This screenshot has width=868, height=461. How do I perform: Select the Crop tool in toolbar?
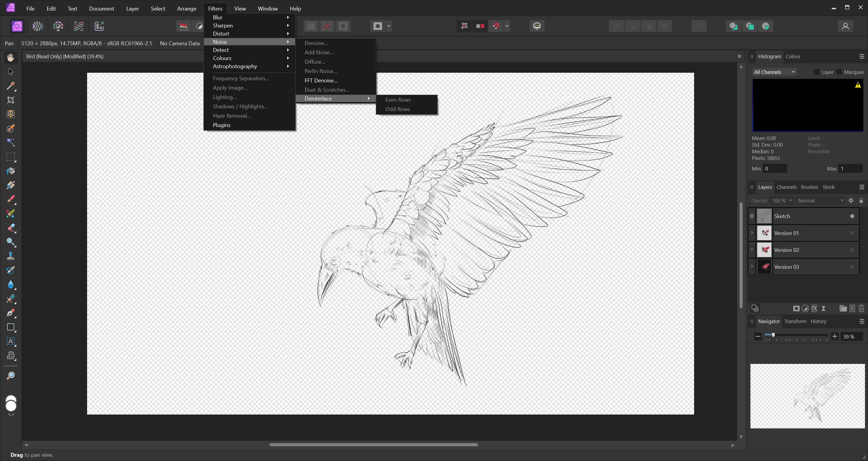click(11, 100)
